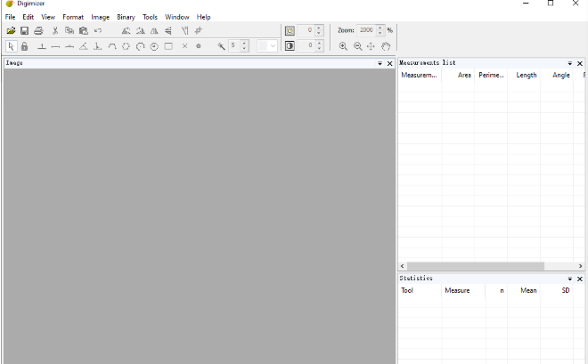Select the Angle measurement tool
The width and height of the screenshot is (588, 364).
pyautogui.click(x=84, y=46)
